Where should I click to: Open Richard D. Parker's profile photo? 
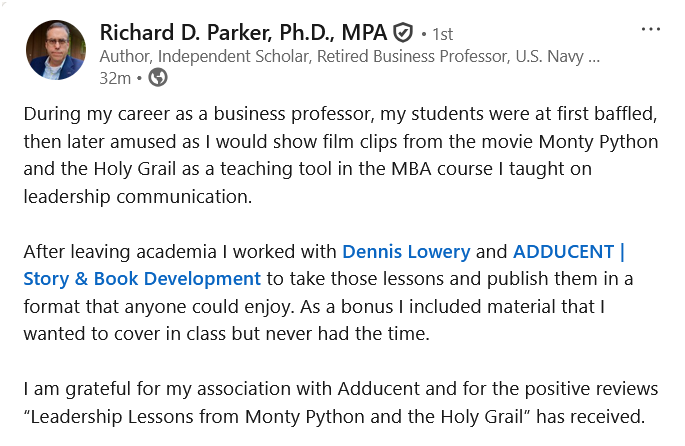(56, 50)
